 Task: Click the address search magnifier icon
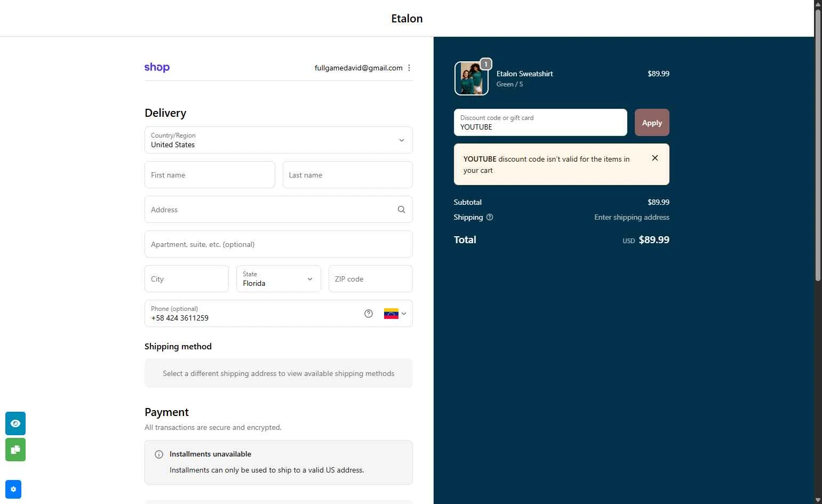point(402,210)
